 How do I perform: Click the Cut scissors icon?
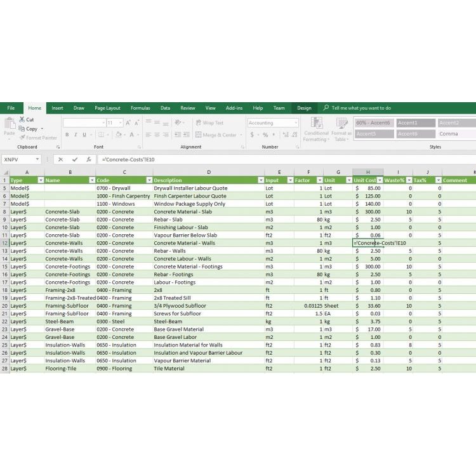click(22, 119)
